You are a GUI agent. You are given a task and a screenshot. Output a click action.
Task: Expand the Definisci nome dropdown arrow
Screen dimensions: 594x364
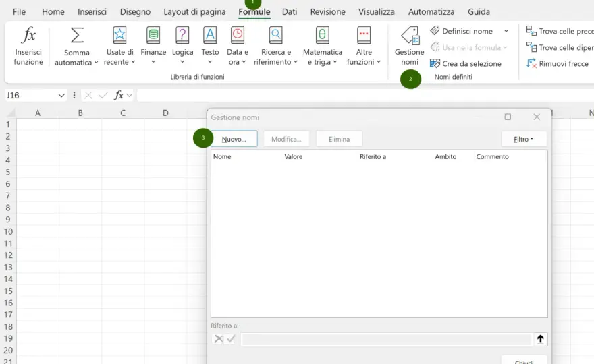(x=506, y=31)
